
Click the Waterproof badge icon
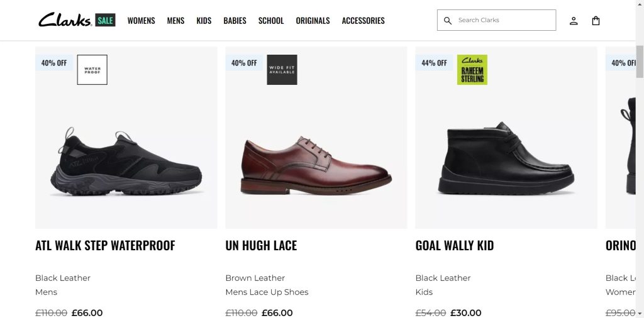[92, 70]
